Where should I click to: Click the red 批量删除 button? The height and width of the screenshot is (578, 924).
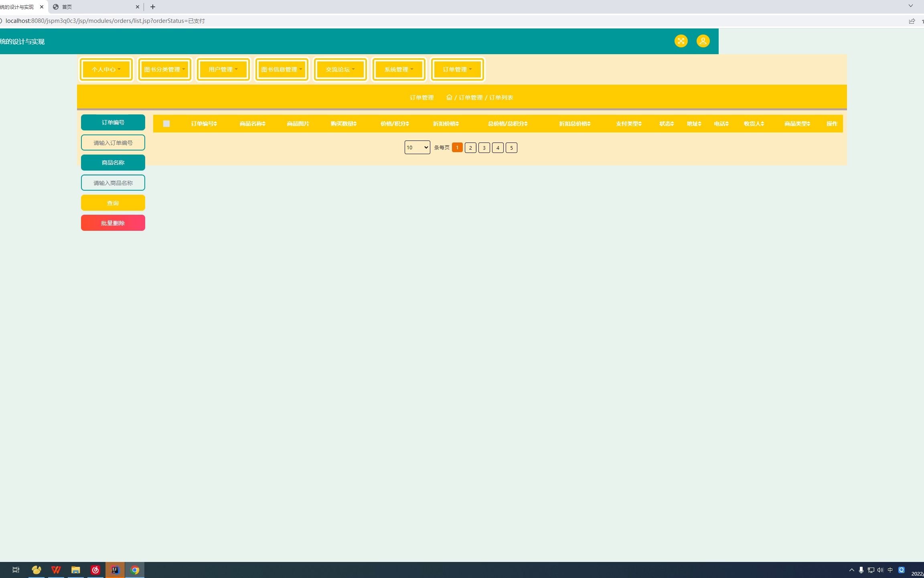pos(113,223)
